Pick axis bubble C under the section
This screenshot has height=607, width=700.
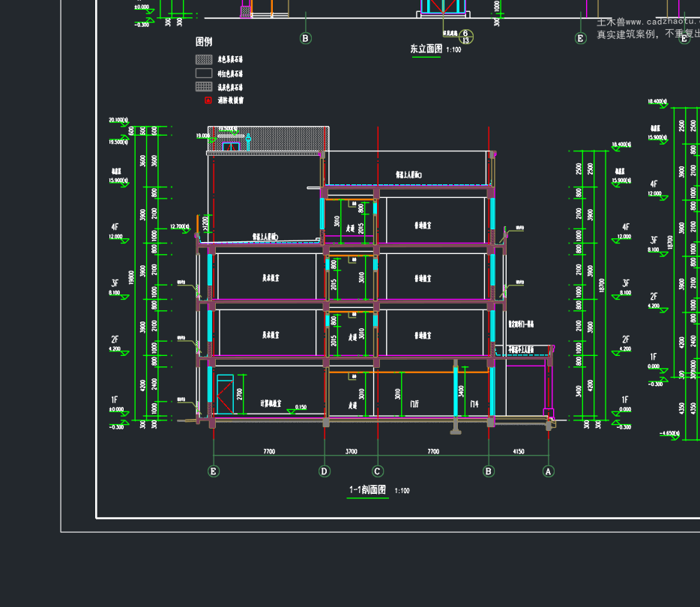[x=378, y=471]
